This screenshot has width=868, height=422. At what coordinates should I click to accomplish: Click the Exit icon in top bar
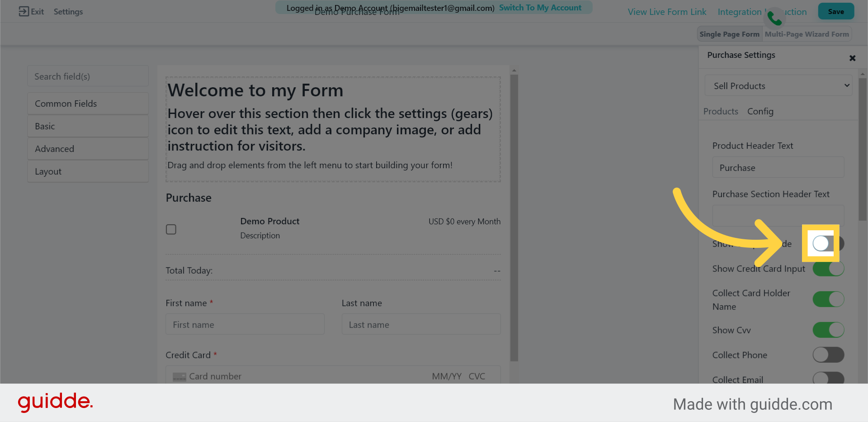click(x=24, y=12)
